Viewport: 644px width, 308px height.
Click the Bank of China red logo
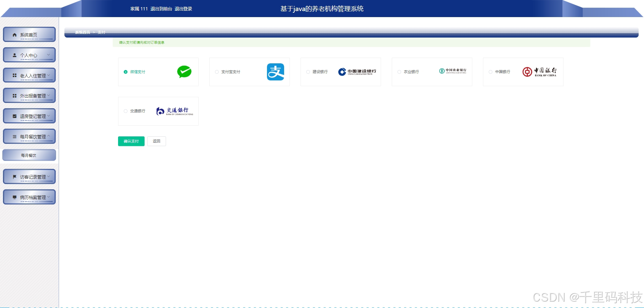click(x=539, y=72)
